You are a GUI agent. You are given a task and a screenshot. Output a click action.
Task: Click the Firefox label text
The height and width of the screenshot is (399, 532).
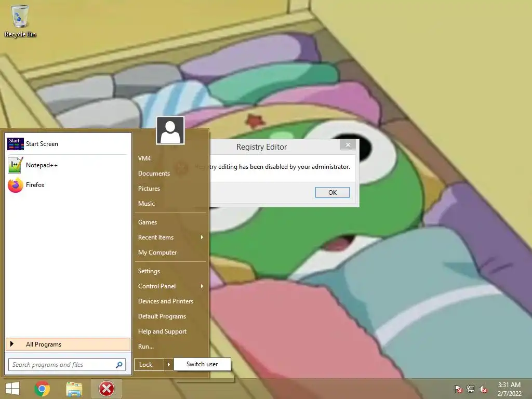35,185
